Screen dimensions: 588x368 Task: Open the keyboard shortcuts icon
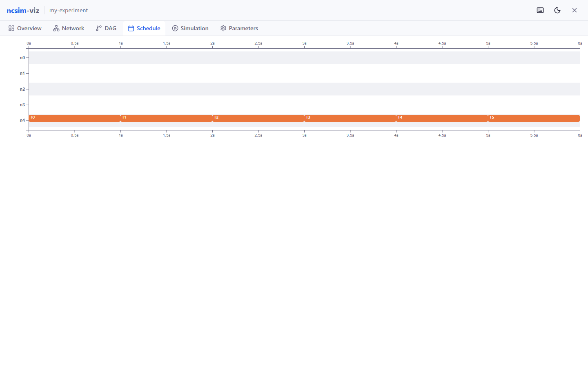[540, 10]
